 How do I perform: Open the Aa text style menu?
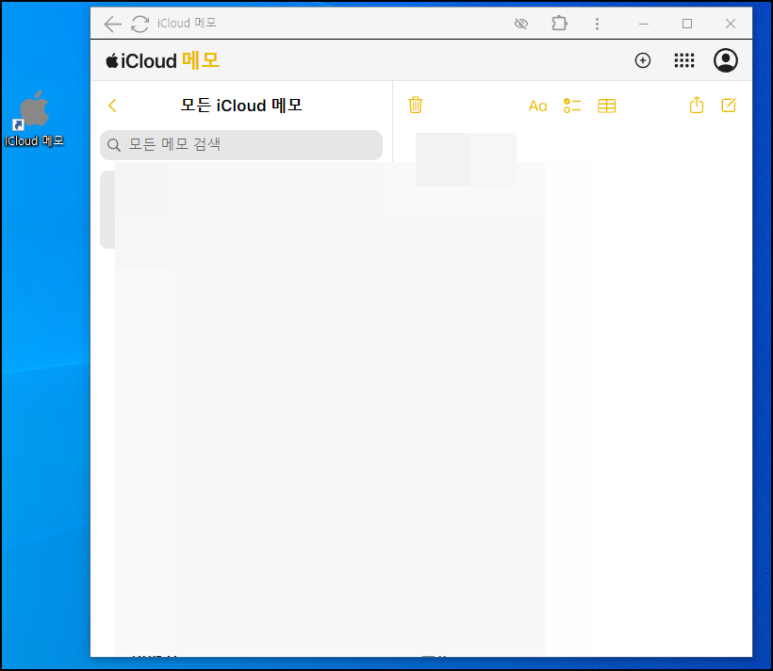point(537,106)
